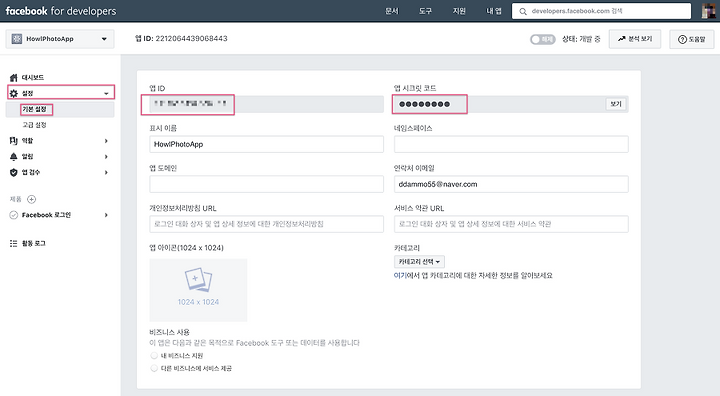
Task: Expand the 앱 검수 section arrow
Action: [x=106, y=172]
